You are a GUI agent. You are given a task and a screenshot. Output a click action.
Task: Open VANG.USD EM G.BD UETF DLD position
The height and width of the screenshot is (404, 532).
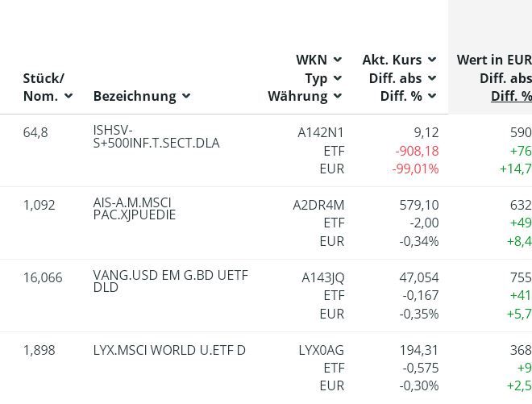click(x=170, y=281)
